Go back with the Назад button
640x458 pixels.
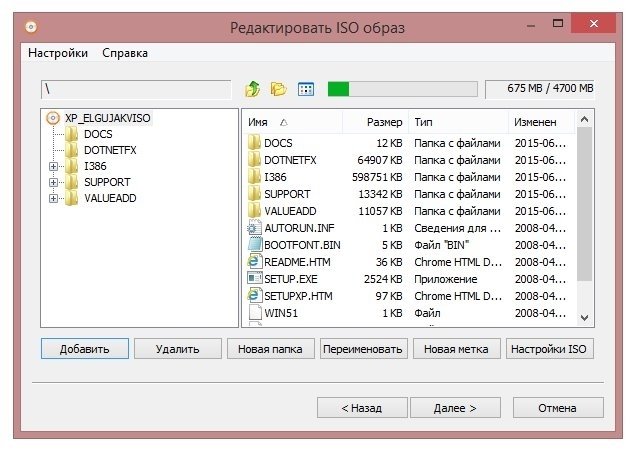tap(362, 408)
